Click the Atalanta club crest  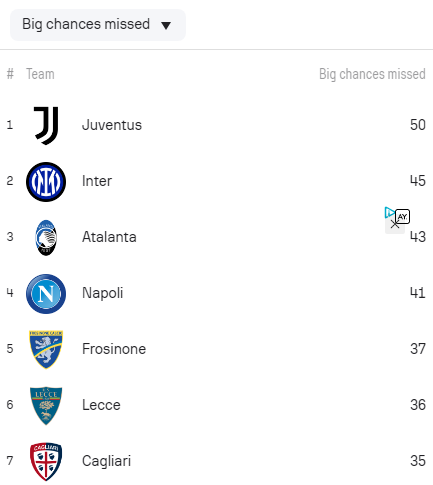coord(46,238)
